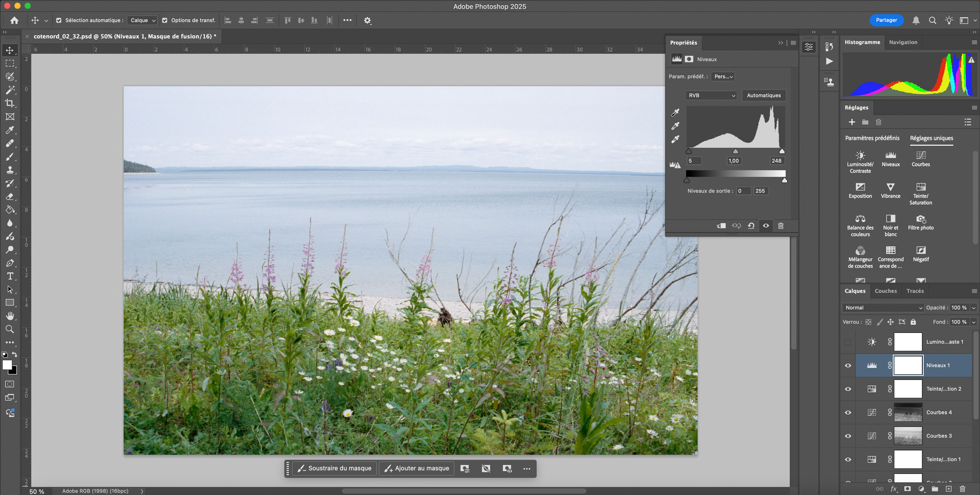The image size is (980, 495).
Task: Open the Normal blend mode dropdown
Action: pos(883,307)
